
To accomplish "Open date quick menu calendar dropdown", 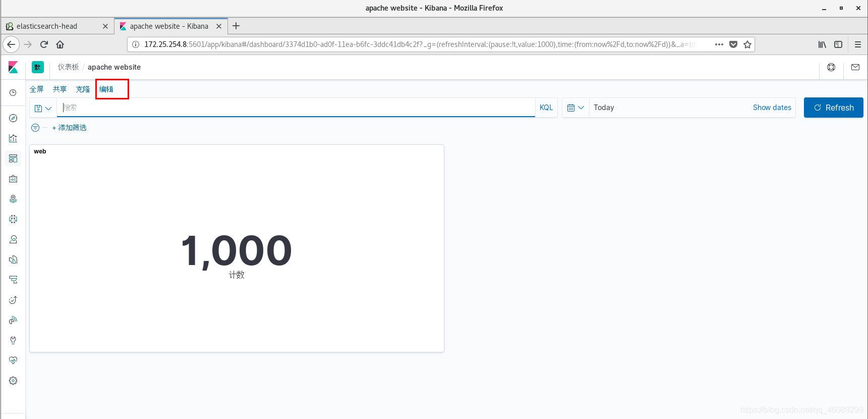I will tap(575, 108).
